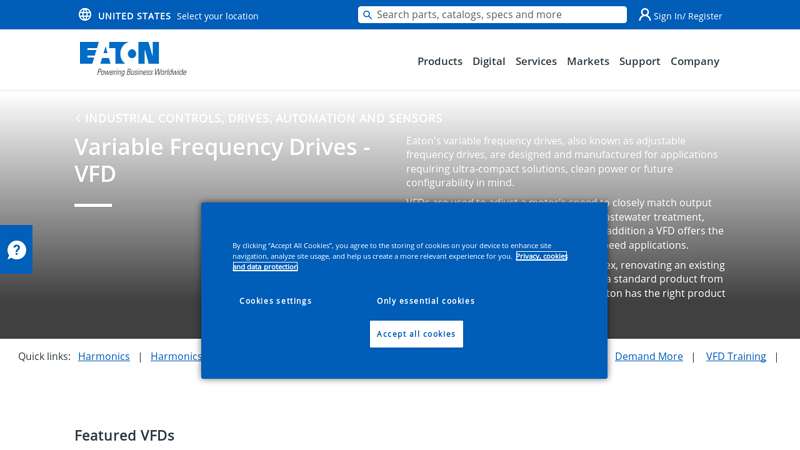Open Privacy, cookies and data protection link
Viewport: 800px width, 450px height.
click(541, 256)
